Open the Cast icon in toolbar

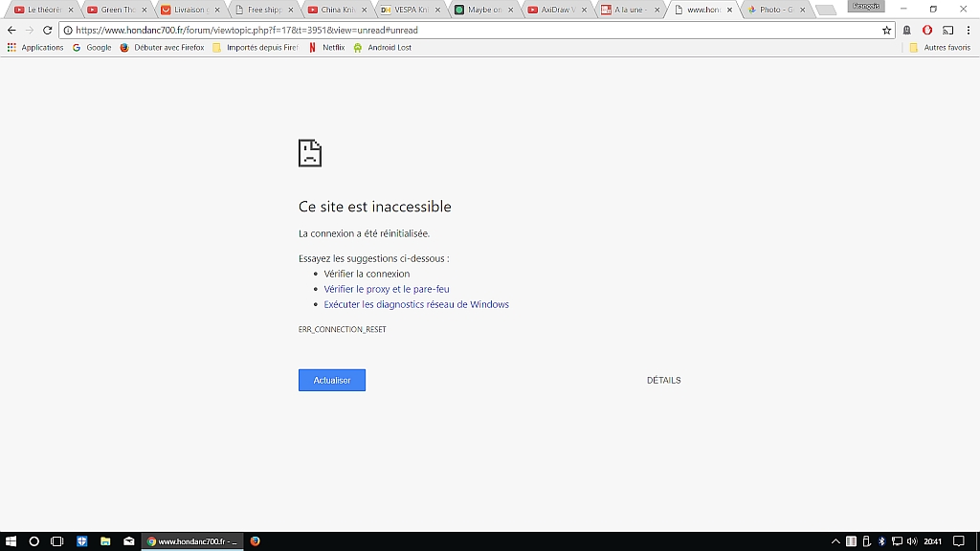tap(947, 30)
